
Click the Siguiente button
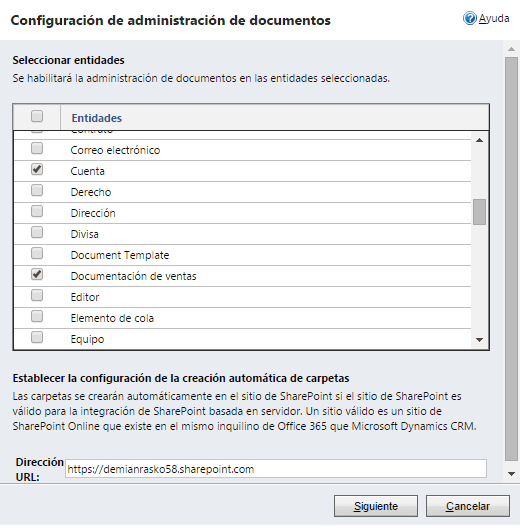click(376, 506)
